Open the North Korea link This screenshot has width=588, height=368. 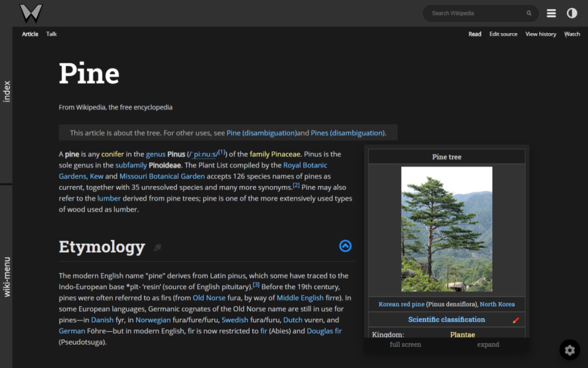(x=497, y=304)
